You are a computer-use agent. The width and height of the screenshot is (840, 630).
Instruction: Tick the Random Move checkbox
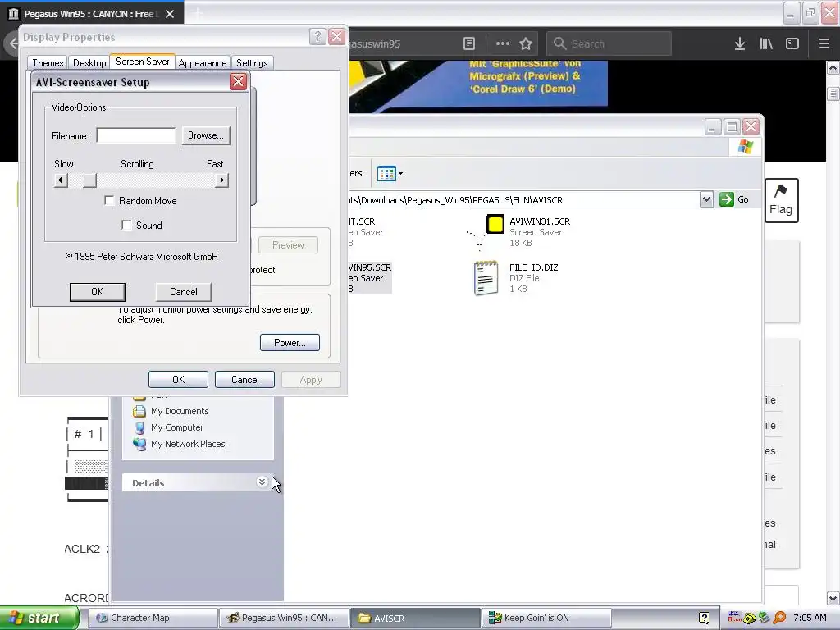point(109,201)
